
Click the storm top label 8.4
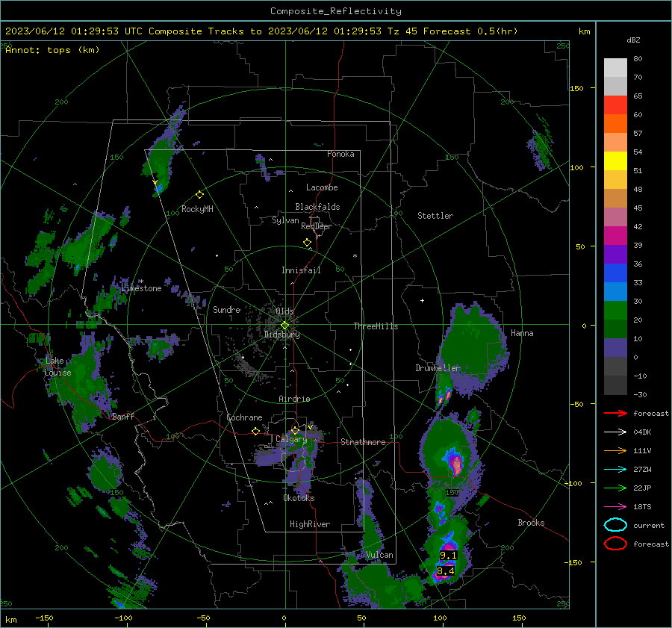445,571
